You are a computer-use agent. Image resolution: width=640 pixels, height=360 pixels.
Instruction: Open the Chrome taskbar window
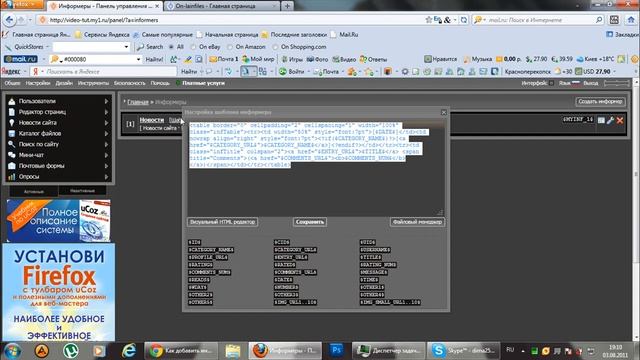(x=181, y=350)
